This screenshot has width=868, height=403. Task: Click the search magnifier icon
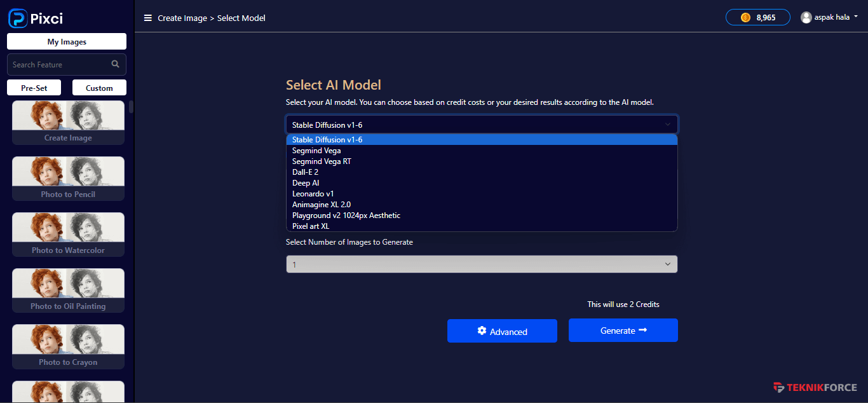point(115,64)
